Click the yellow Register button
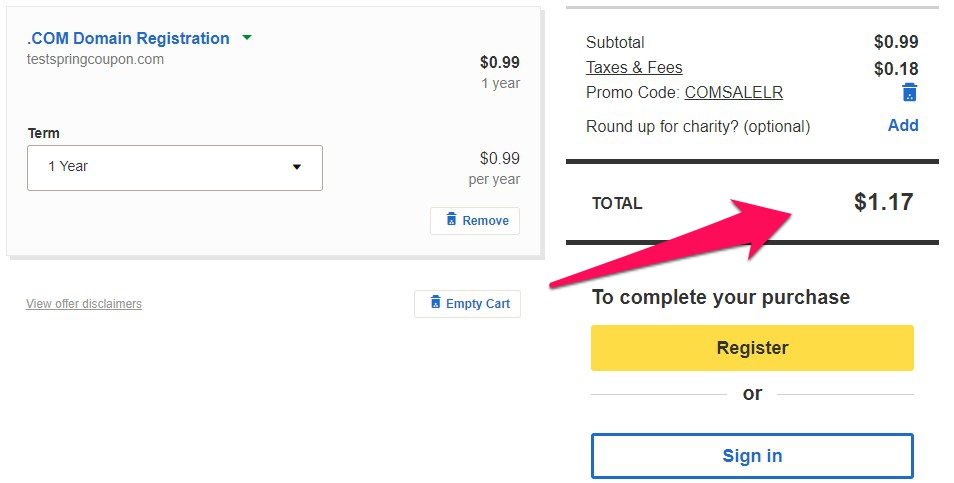Screen dimensions: 954x483 click(752, 348)
